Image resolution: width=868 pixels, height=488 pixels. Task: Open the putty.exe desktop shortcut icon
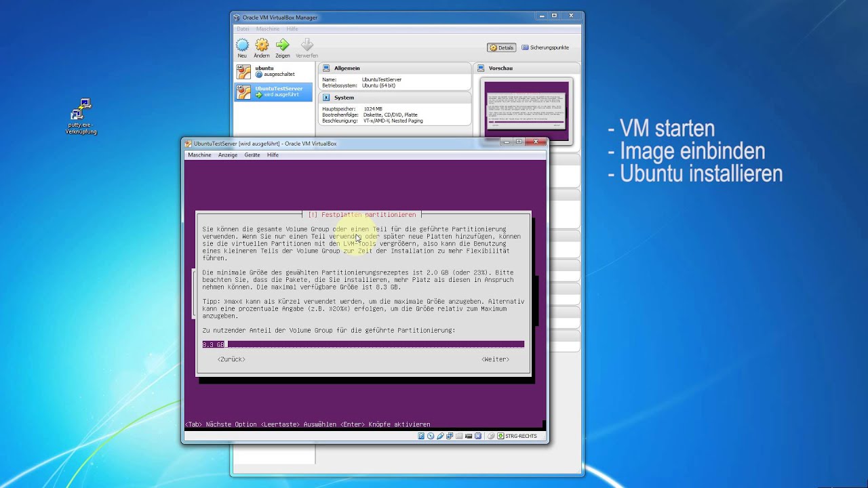81,109
